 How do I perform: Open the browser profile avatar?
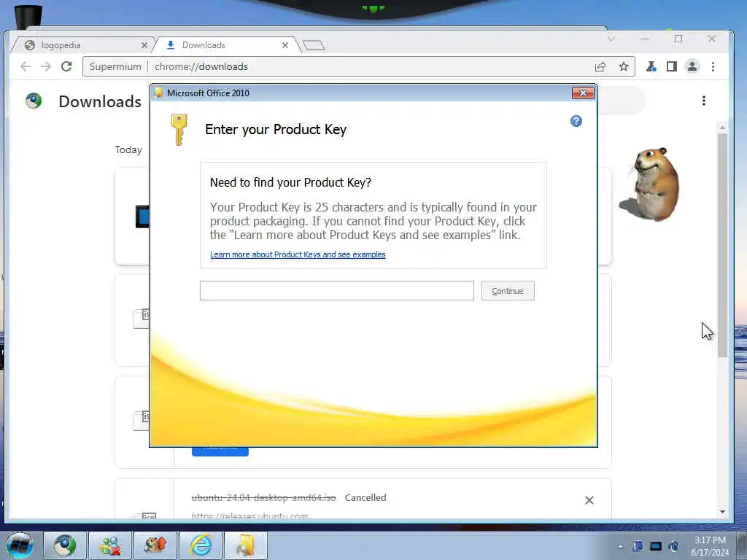click(692, 66)
